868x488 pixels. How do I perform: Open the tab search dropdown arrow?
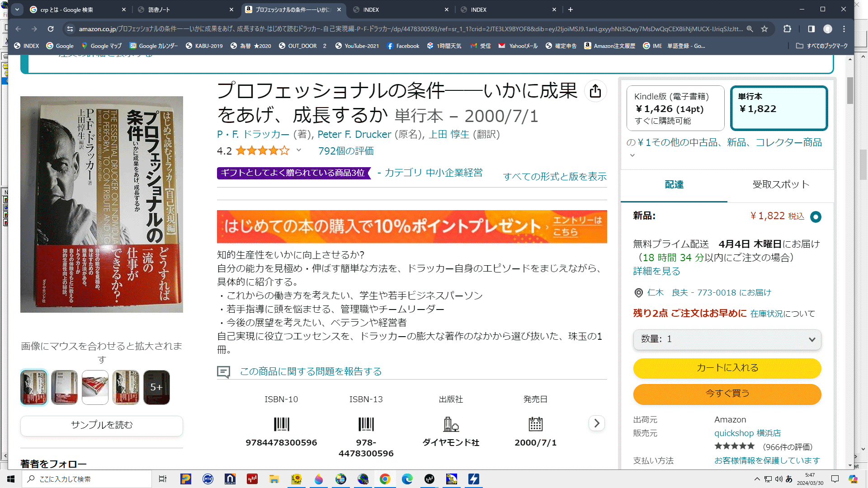[17, 9]
